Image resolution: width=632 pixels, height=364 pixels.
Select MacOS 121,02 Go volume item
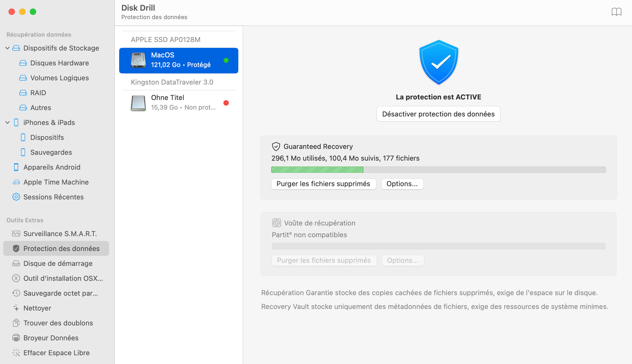tap(178, 60)
